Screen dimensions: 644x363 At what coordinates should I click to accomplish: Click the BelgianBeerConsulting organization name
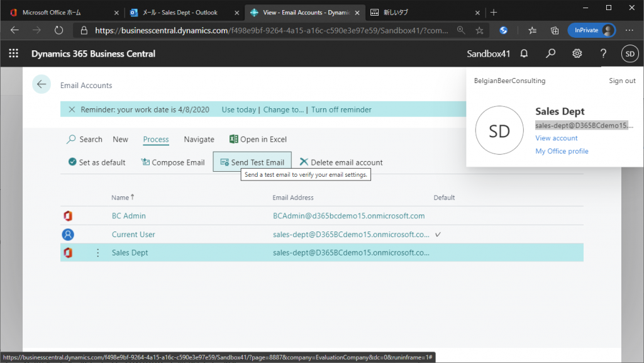click(x=509, y=81)
